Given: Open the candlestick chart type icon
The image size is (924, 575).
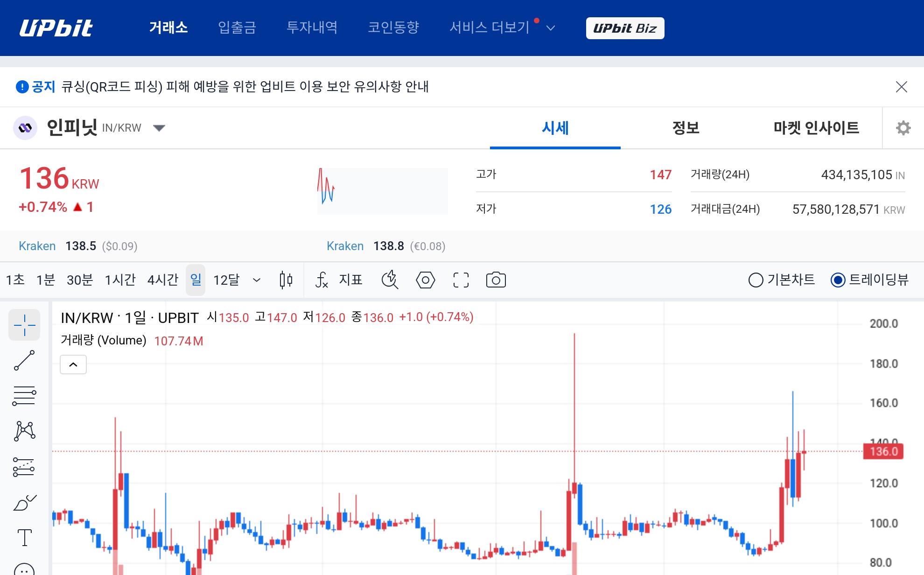Looking at the screenshot, I should tap(286, 280).
